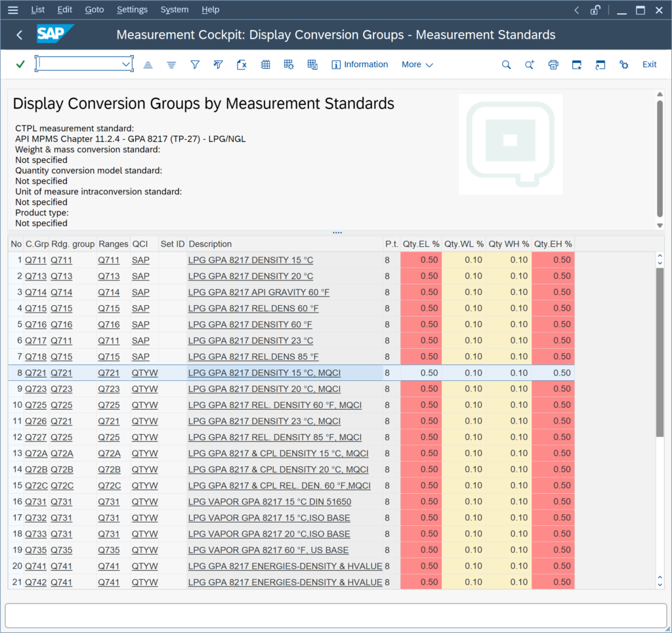This screenshot has width=672, height=633.
Task: Open the Settings menu
Action: [x=132, y=9]
